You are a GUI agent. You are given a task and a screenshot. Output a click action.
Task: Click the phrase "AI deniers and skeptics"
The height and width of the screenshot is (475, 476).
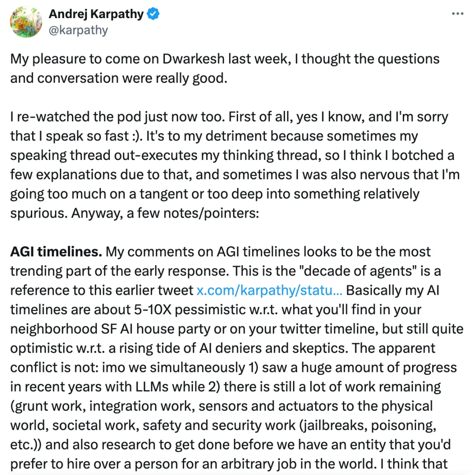[283, 349]
